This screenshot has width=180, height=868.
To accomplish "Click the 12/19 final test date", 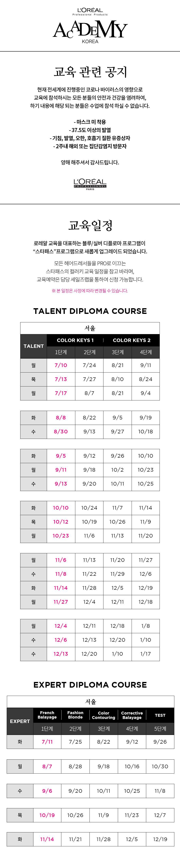I will 160,839.
